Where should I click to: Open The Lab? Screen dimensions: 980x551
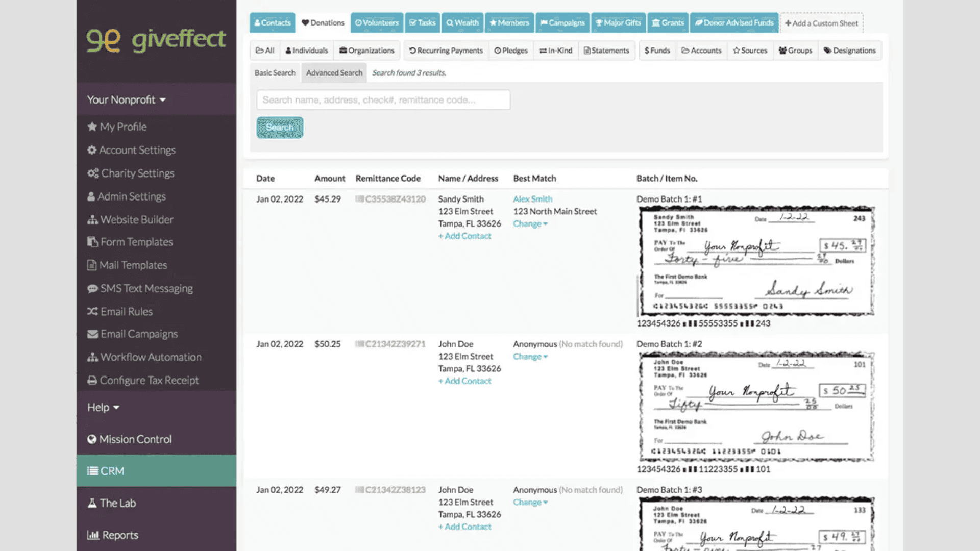point(112,503)
